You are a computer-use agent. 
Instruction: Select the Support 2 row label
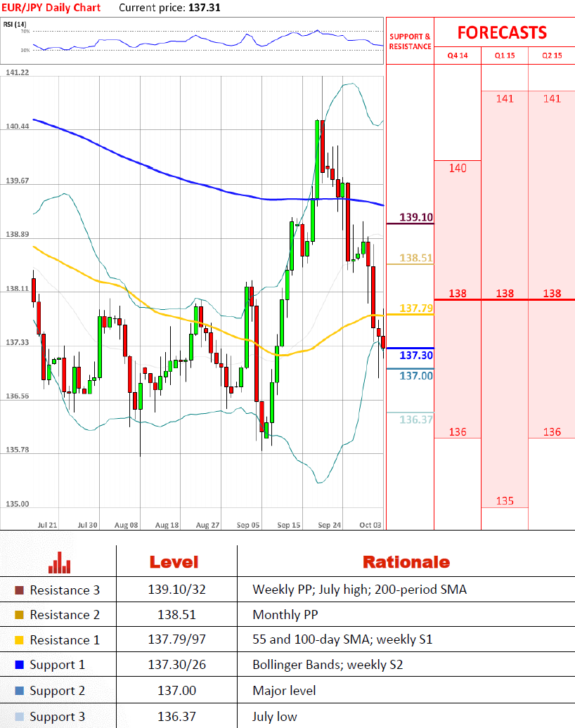(57, 691)
